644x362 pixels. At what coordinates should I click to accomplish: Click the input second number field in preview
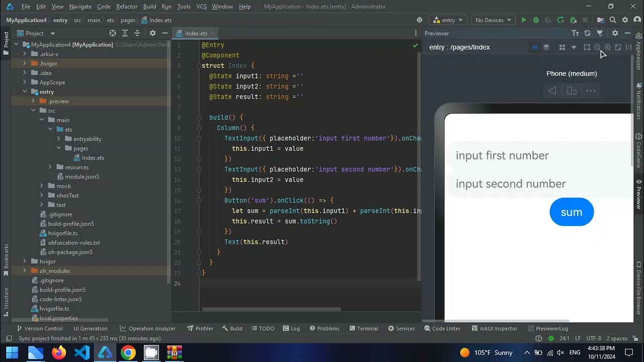pyautogui.click(x=538, y=184)
